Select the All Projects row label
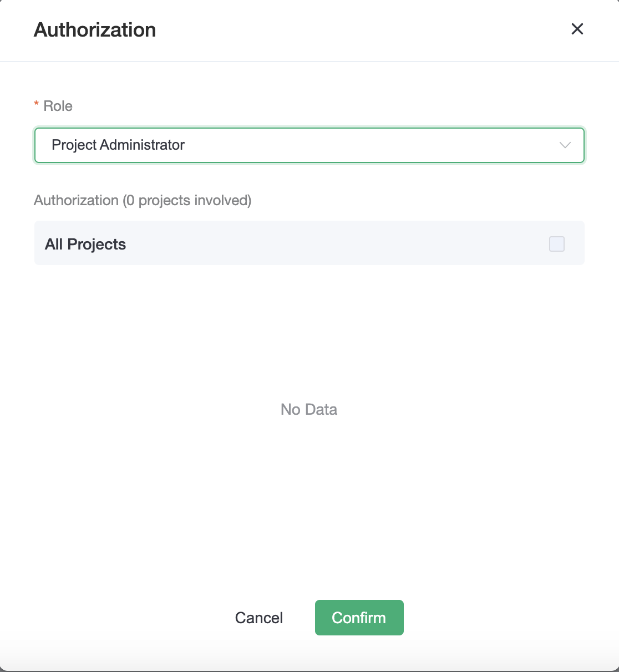 point(85,244)
